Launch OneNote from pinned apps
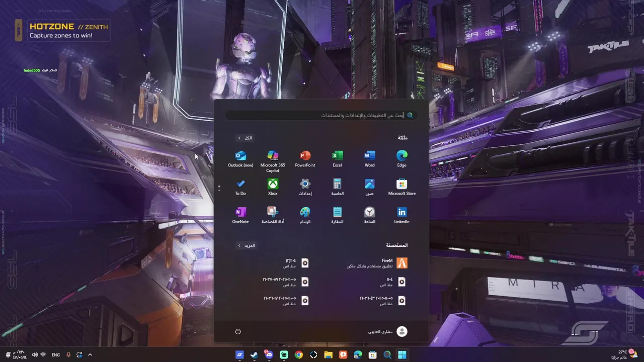 pos(240,215)
